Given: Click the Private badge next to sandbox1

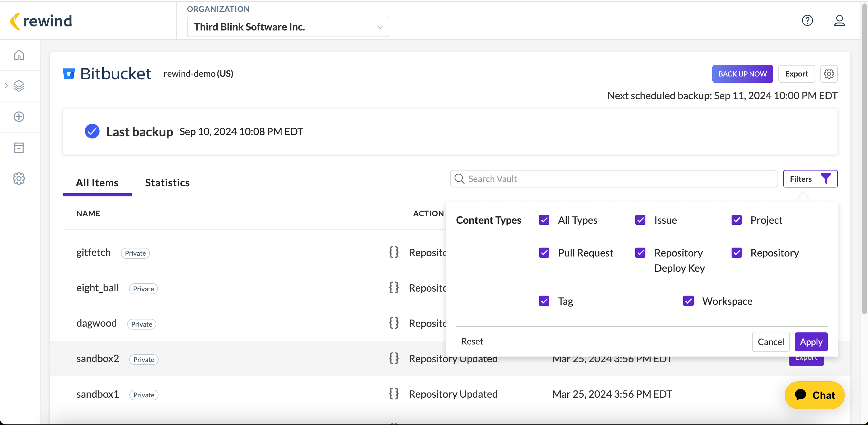Looking at the screenshot, I should [x=144, y=395].
